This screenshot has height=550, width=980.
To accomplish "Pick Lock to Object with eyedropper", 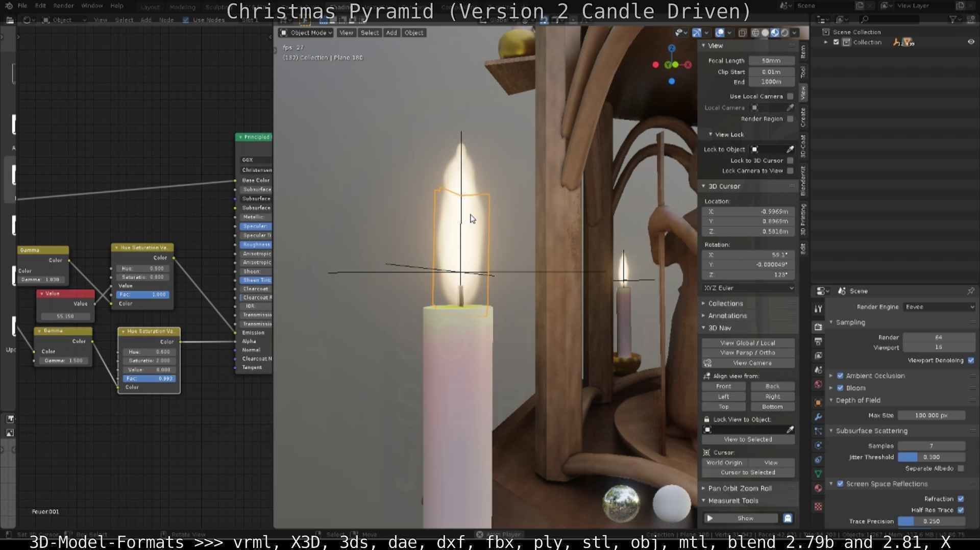I will [790, 149].
